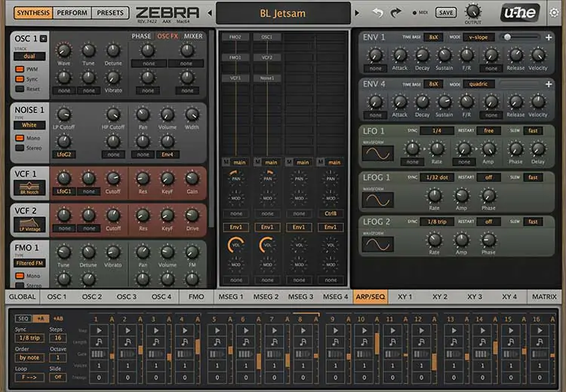566x392 pixels.
Task: Click the step 5 gate bars icon
Action: tap(217, 354)
